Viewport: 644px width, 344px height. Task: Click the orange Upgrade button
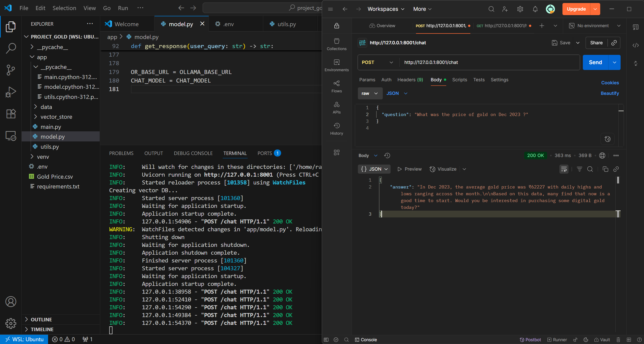point(576,9)
